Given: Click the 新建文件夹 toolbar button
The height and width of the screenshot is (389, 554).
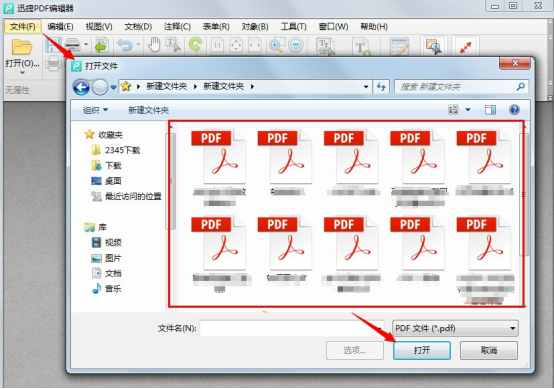Looking at the screenshot, I should point(148,110).
